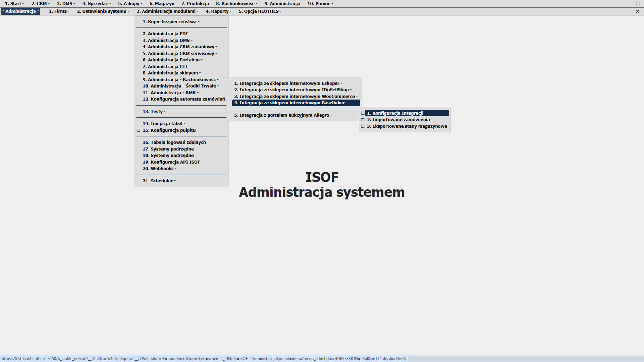Open the 5. Zakupy menu

[130, 4]
